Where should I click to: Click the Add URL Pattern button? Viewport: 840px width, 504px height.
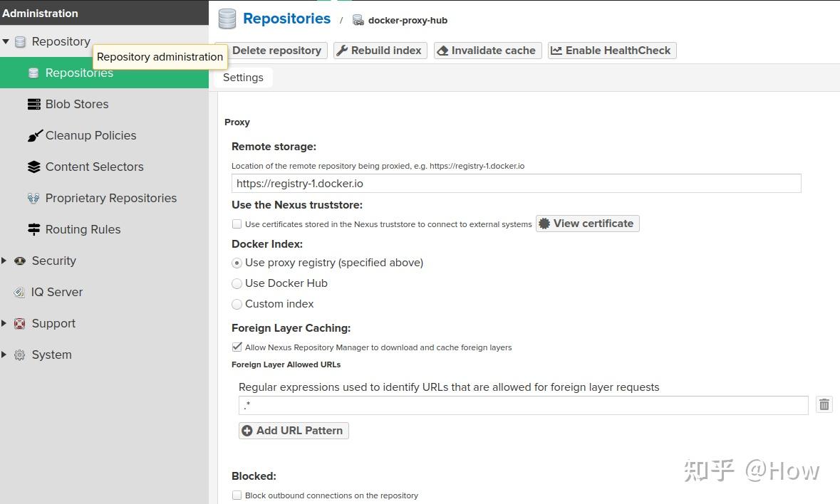pyautogui.click(x=293, y=431)
